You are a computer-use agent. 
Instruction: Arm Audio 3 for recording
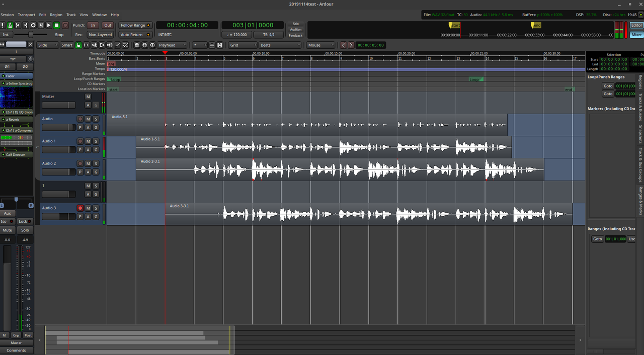(x=80, y=208)
